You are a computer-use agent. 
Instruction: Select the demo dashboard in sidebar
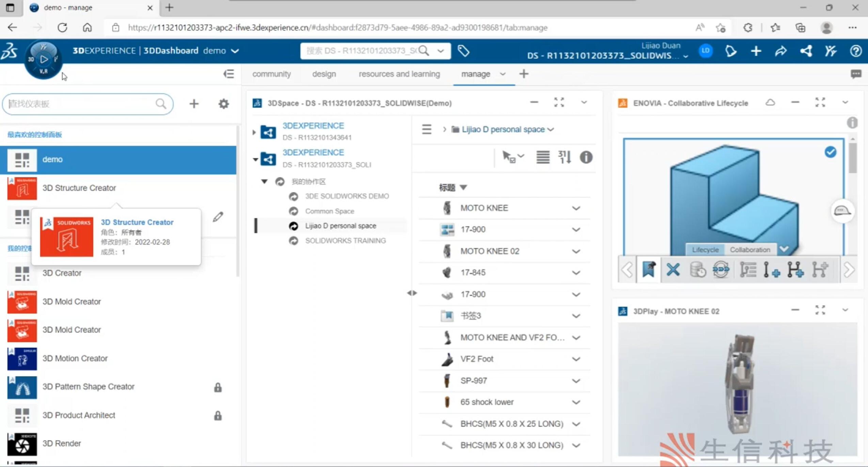pos(118,160)
